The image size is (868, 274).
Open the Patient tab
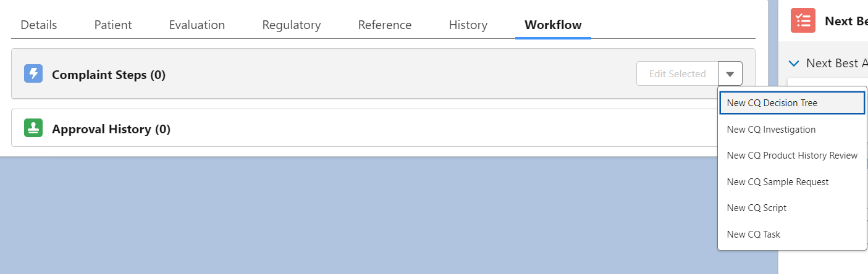pyautogui.click(x=113, y=25)
